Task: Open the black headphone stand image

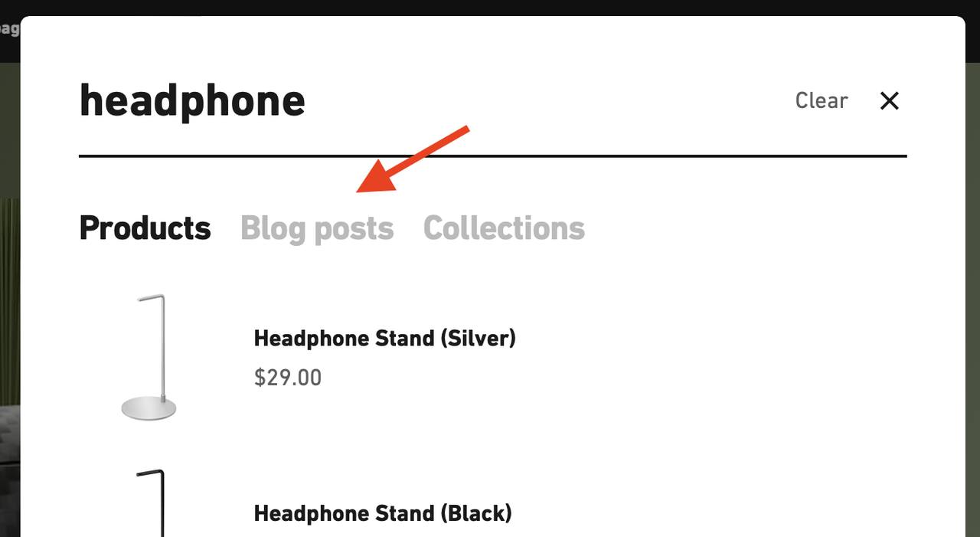Action: click(x=150, y=503)
